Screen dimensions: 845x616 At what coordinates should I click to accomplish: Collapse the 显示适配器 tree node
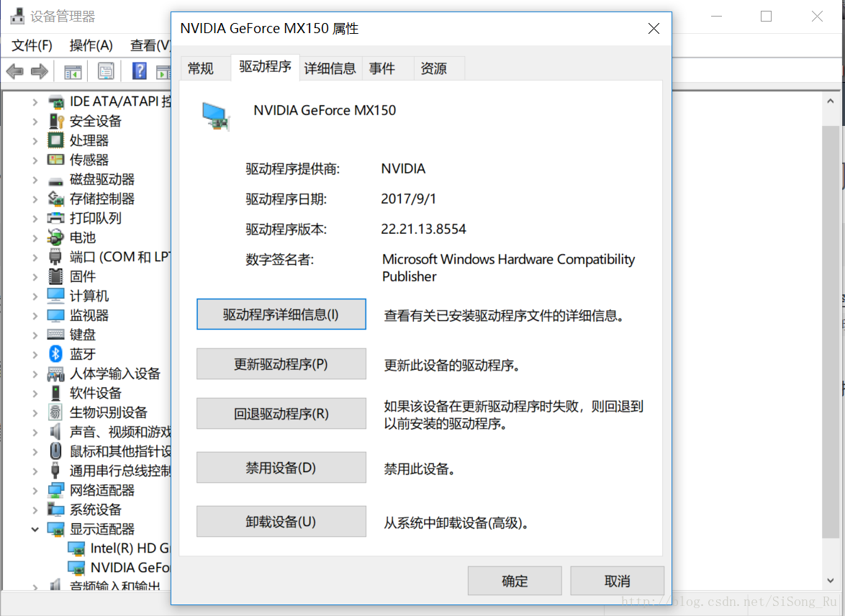point(35,529)
